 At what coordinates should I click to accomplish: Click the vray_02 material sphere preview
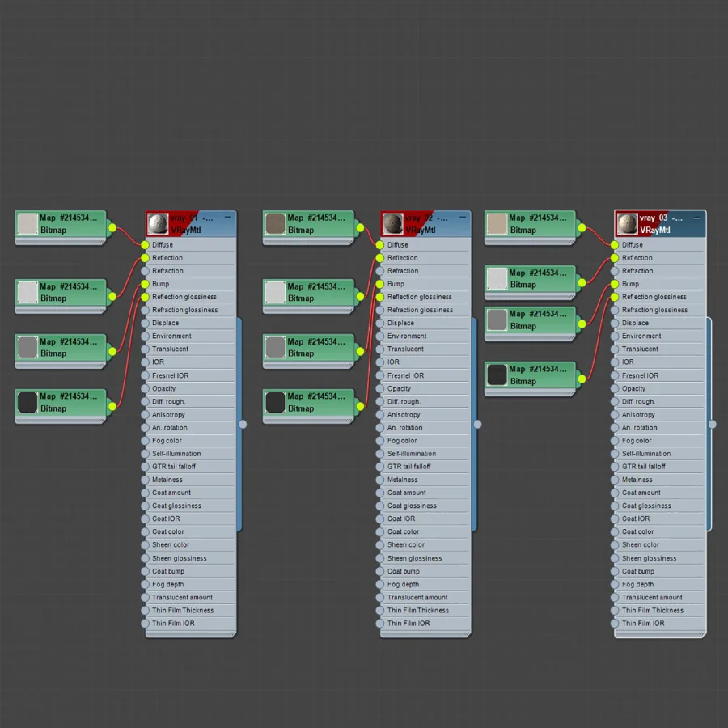[x=393, y=224]
